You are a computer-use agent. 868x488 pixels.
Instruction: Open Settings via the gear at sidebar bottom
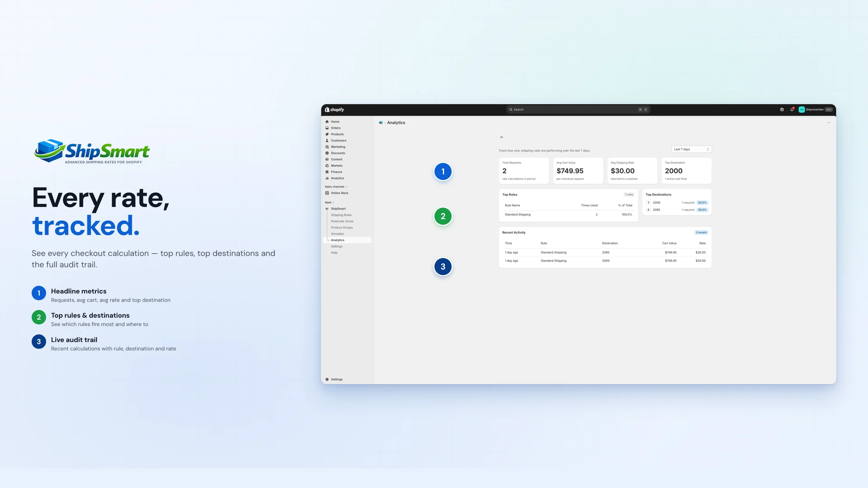[x=327, y=380]
